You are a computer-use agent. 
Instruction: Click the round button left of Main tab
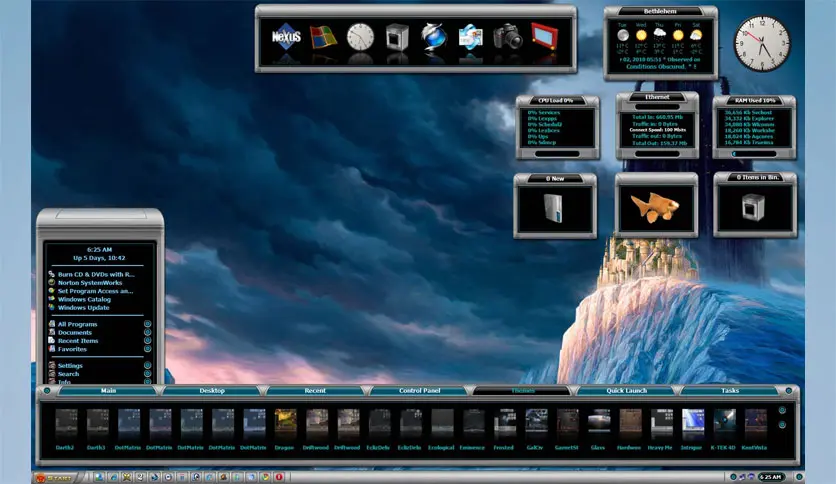(x=47, y=391)
